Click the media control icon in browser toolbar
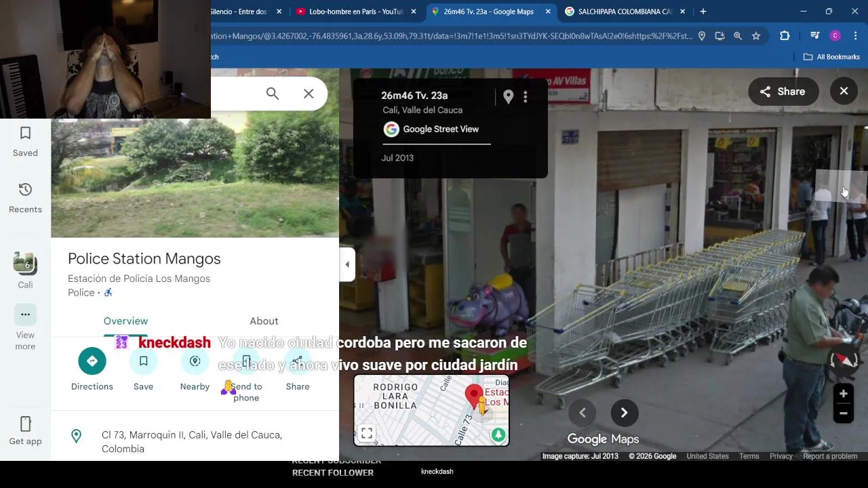868x488 pixels. tap(815, 36)
